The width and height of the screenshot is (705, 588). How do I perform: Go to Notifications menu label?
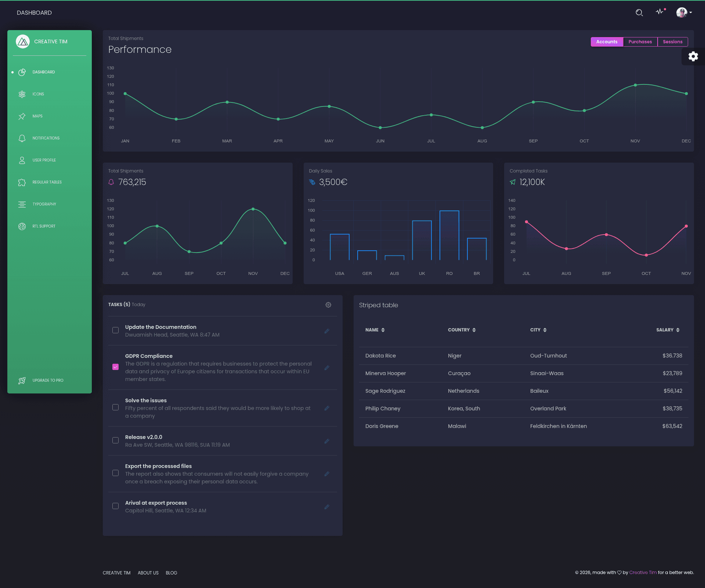[x=46, y=138]
